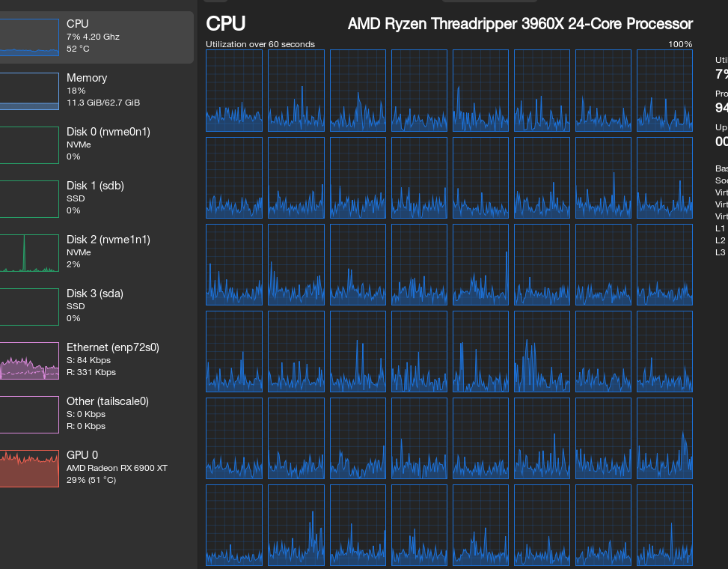Click the '52 °C' CPU temperature text
This screenshot has height=569, width=728.
coord(78,49)
